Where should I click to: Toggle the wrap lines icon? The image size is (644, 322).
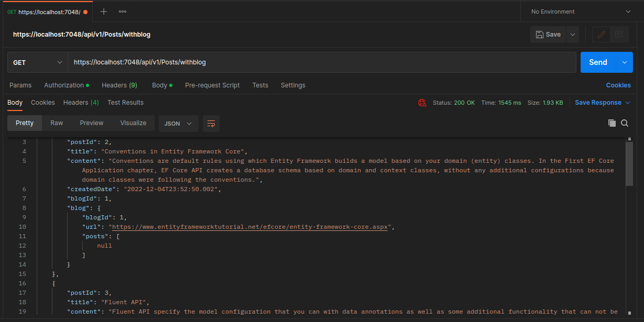click(211, 124)
